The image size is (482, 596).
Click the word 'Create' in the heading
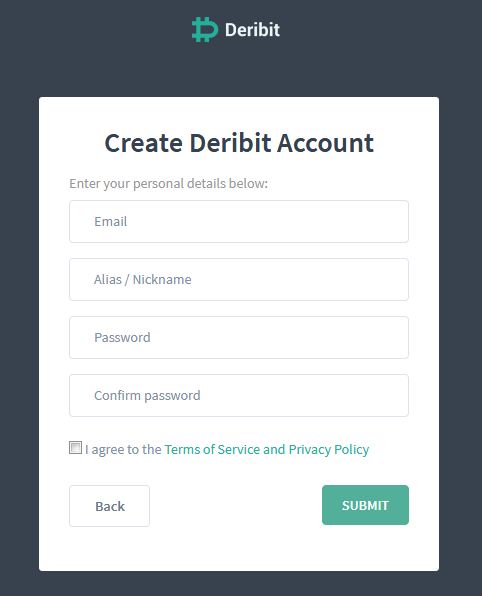pos(144,143)
